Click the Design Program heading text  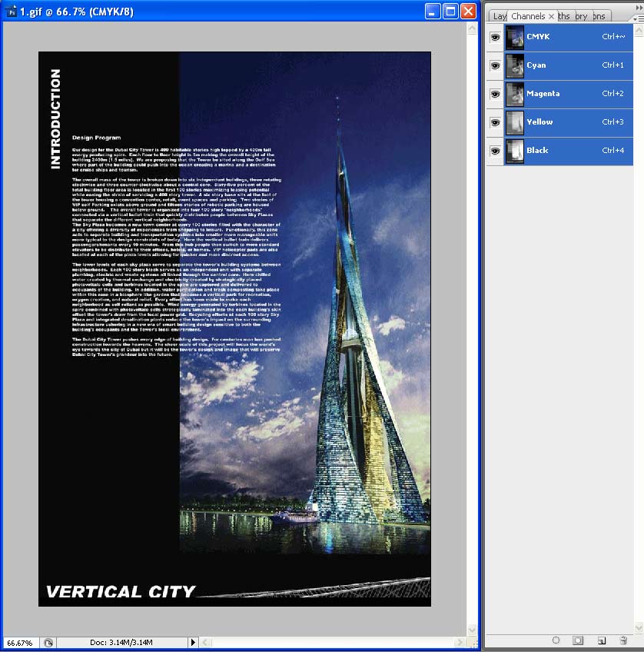(96, 138)
